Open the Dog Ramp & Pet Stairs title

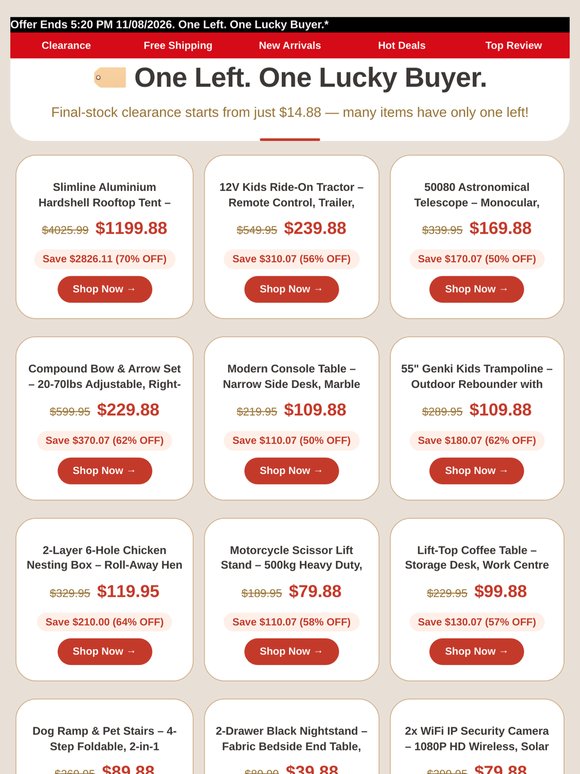click(105, 738)
